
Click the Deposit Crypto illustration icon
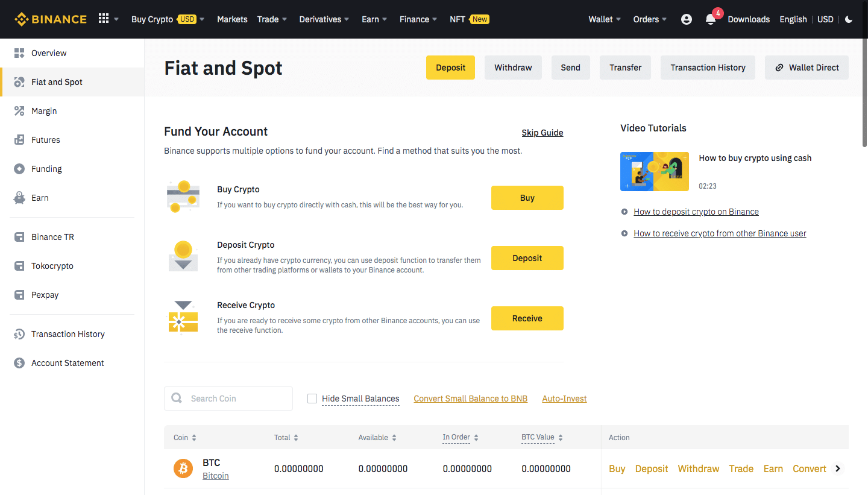point(183,256)
